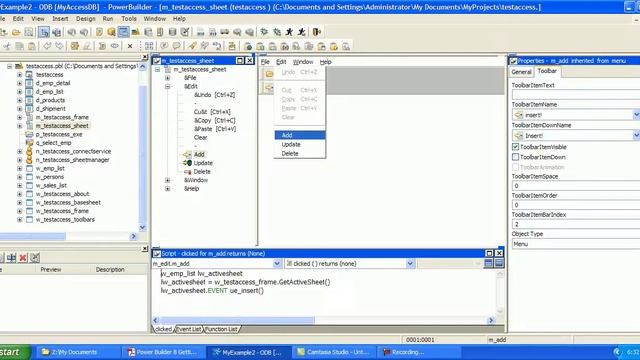Collapse the testaccess.pbl library node
The image size is (640, 360).
[9, 66]
